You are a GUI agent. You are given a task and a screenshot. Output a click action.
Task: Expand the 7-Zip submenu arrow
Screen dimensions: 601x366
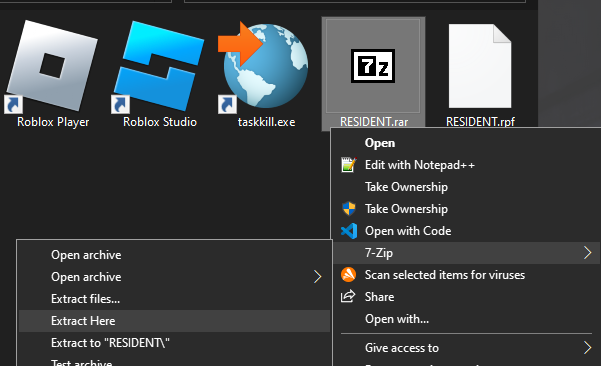click(x=588, y=253)
